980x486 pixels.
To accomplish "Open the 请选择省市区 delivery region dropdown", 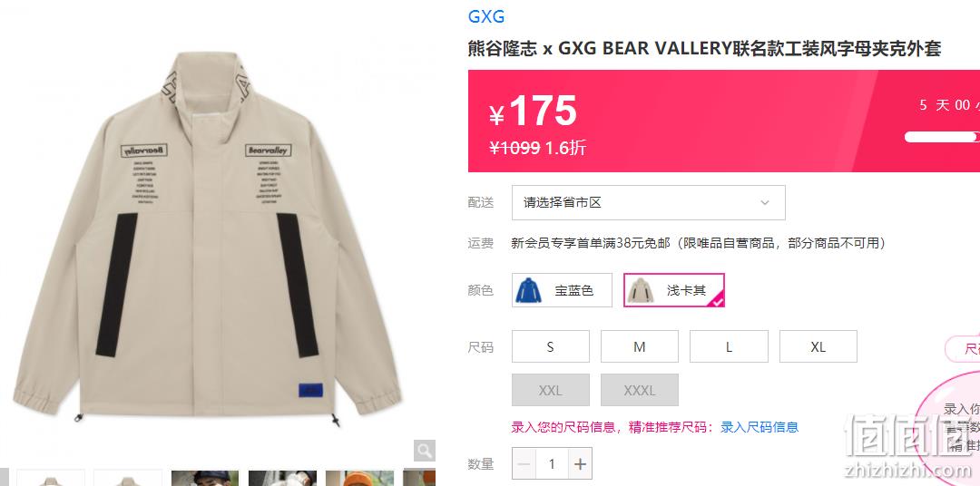I will click(648, 202).
